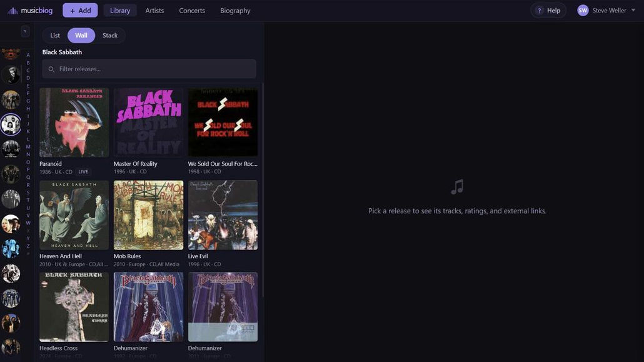The height and width of the screenshot is (362, 644).
Task: Click the musicbiog logo icon
Action: (13, 11)
